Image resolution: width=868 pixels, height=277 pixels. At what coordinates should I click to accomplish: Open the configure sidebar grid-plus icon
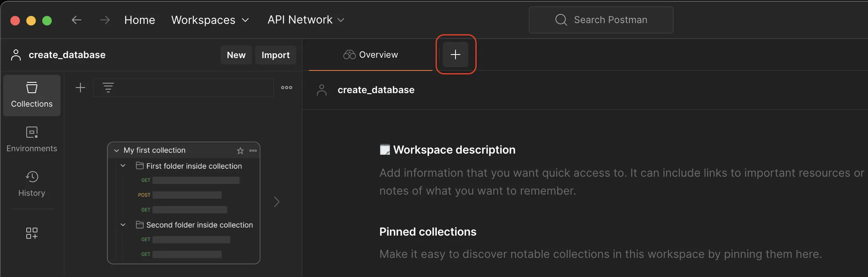32,233
